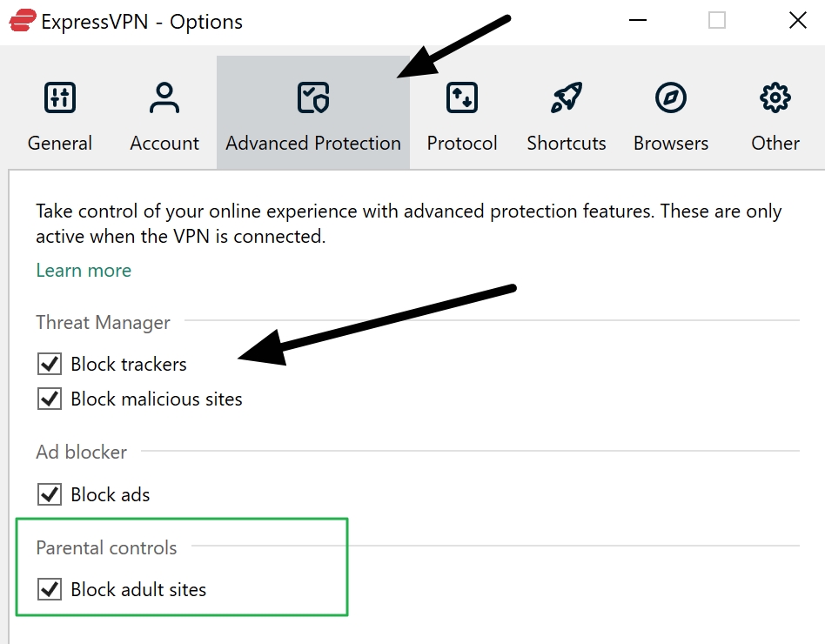
Task: Open settings via the gear icon above Other
Action: click(774, 97)
